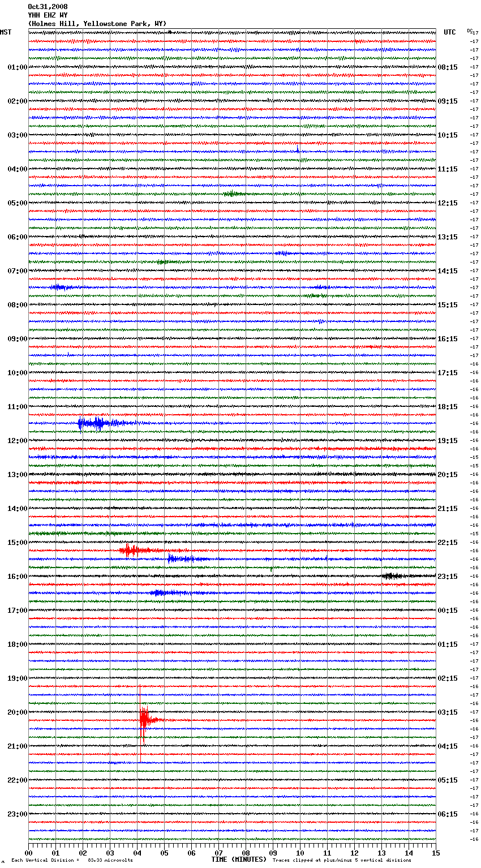Click the 10:15 UTC time label
This screenshot has width=481, height=868.
pyautogui.click(x=448, y=135)
